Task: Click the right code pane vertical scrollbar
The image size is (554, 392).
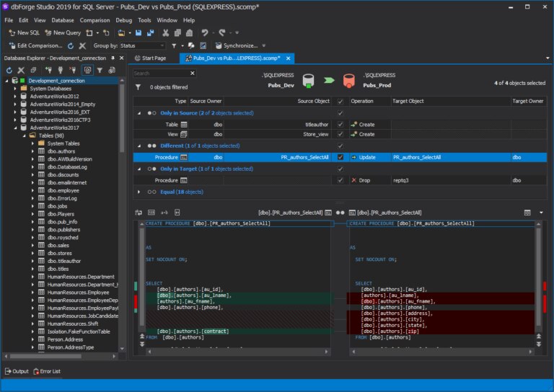Action: [538, 277]
